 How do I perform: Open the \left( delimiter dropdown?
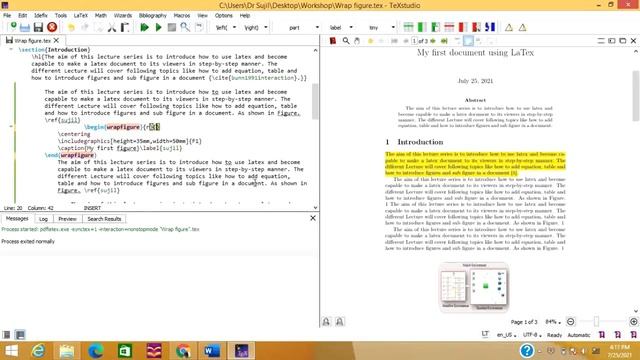(234, 27)
